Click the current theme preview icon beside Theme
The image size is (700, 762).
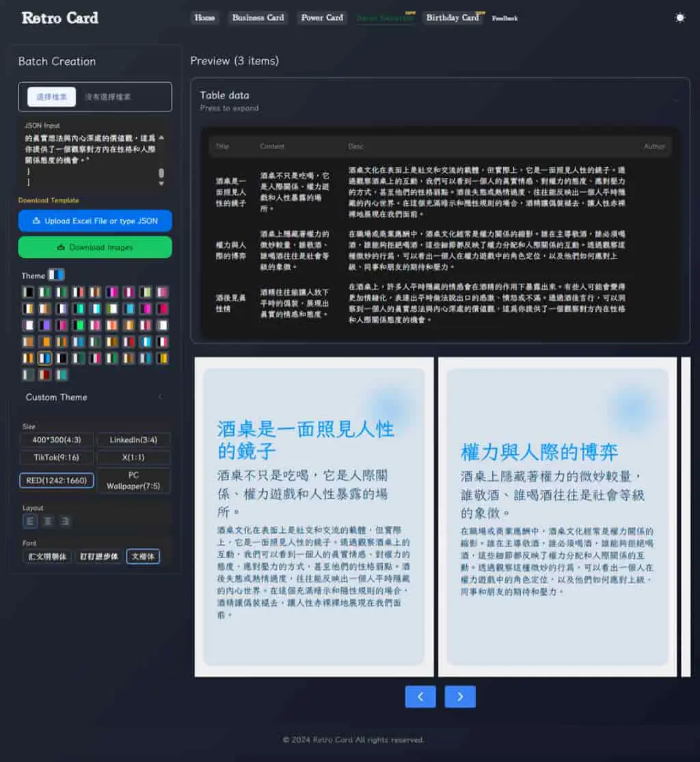[x=56, y=275]
